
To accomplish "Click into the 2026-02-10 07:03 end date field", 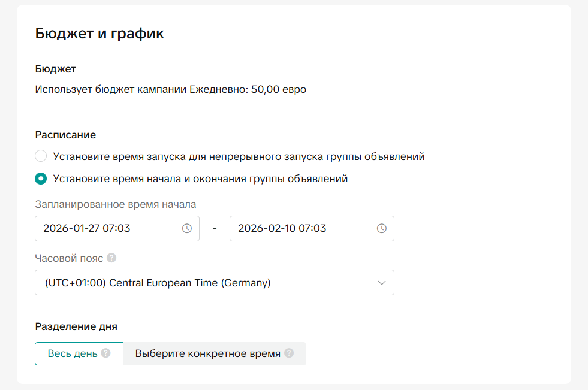I will pos(303,228).
